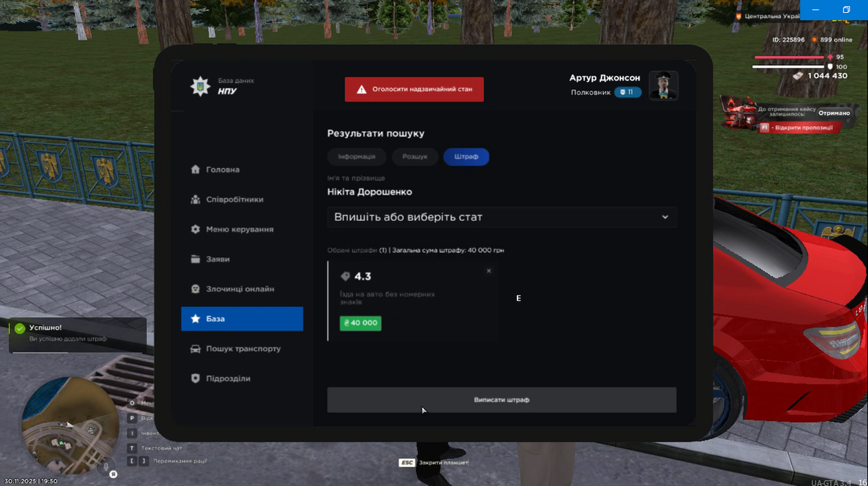The width and height of the screenshot is (868, 486).
Task: Remove the 4.3 fine with the X
Action: (x=489, y=270)
